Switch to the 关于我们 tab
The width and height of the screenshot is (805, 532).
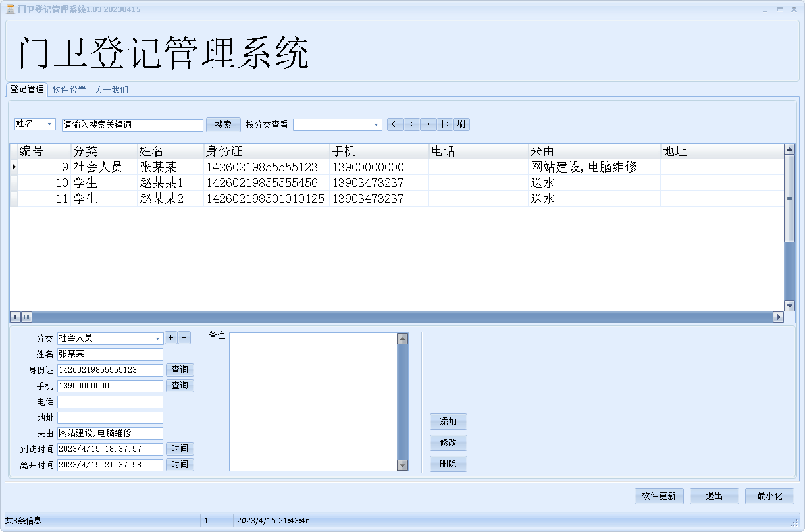(x=111, y=90)
